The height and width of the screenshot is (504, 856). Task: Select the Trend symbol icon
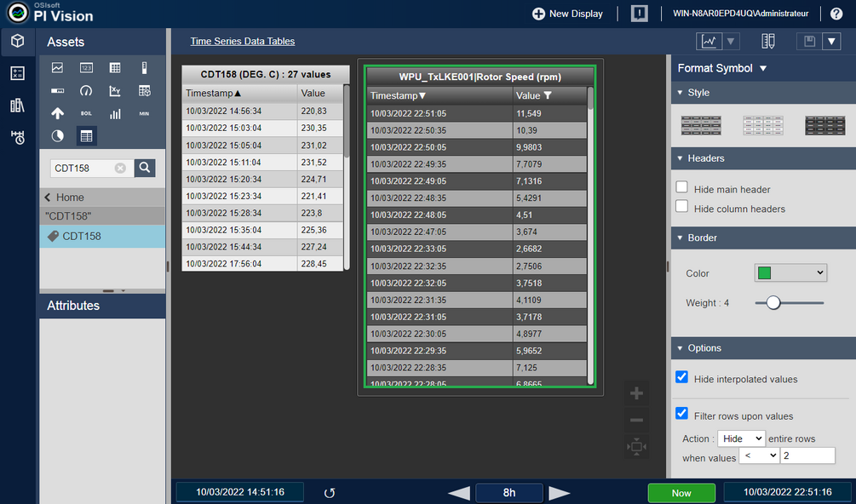click(x=57, y=67)
